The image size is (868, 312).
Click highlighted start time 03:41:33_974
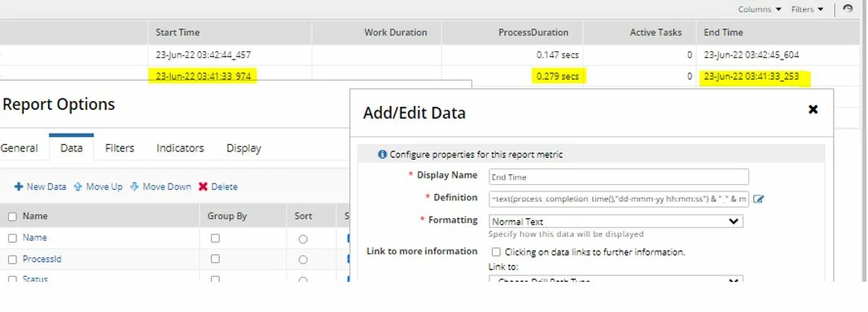[204, 76]
